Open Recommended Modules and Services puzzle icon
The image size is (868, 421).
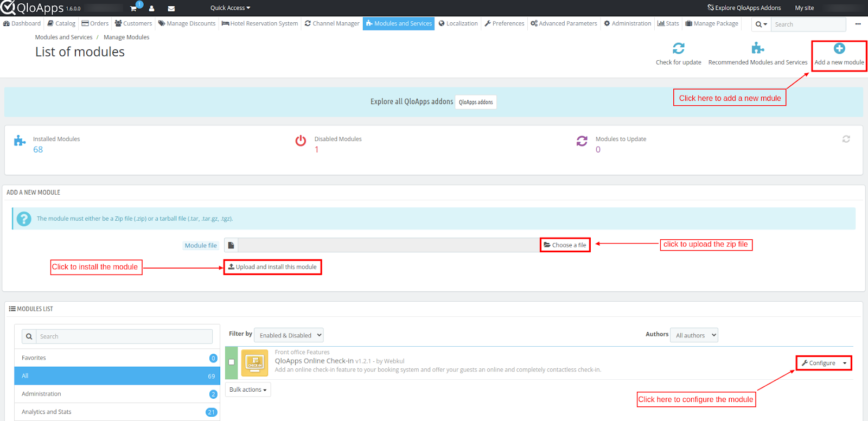[x=758, y=48]
